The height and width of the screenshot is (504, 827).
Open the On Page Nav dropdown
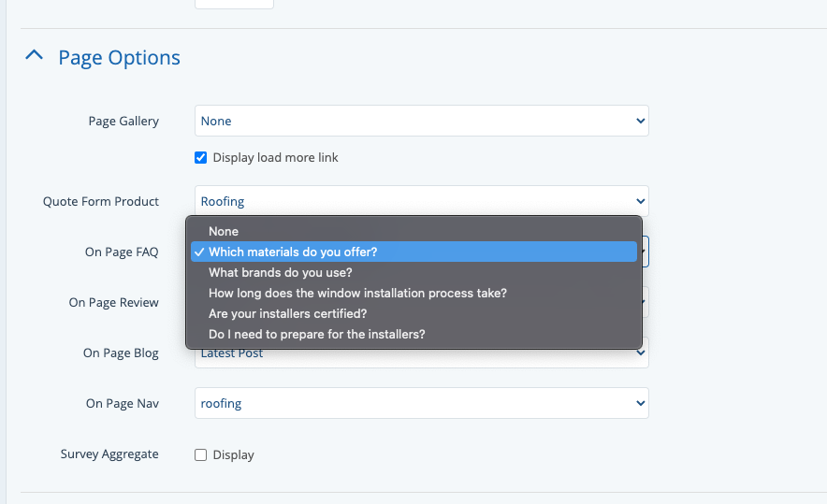(421, 403)
